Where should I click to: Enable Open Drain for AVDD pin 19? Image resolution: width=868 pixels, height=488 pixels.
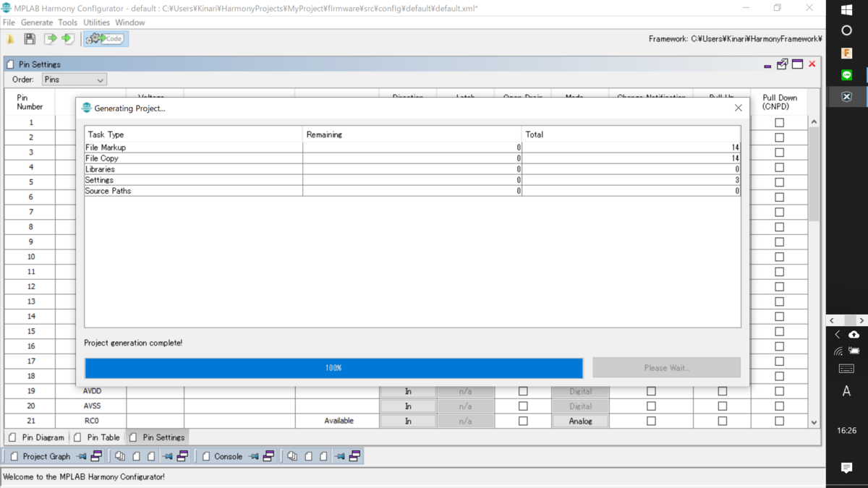point(523,391)
